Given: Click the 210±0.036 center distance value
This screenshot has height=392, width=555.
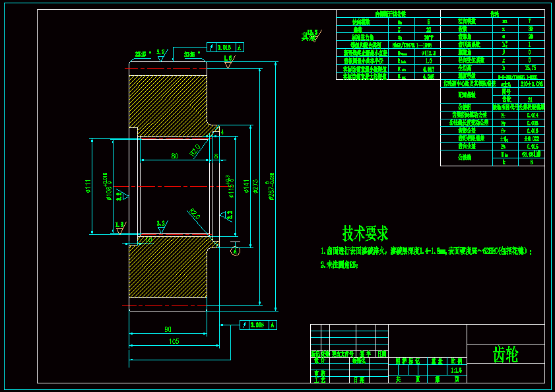Looking at the screenshot, I should pos(531,84).
